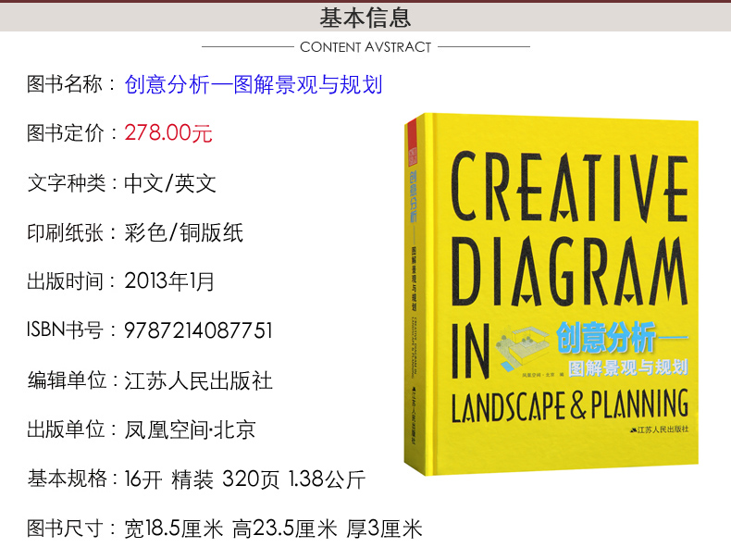This screenshot has width=731, height=560.
Task: Click the 图书名称 label
Action: (65, 84)
